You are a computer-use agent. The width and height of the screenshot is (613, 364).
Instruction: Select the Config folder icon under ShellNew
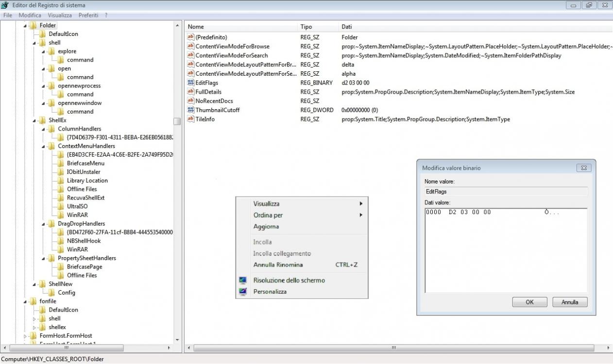click(51, 293)
